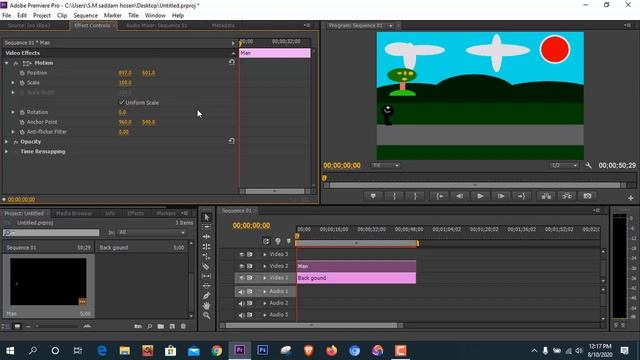Click the Export Frame camera button
The image size is (640, 360).
587,196
